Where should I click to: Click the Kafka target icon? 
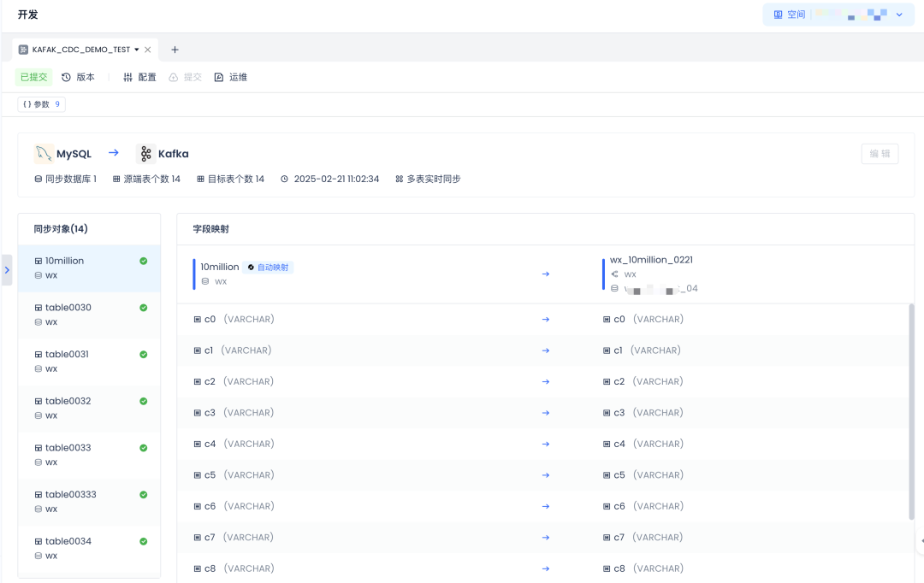(145, 154)
